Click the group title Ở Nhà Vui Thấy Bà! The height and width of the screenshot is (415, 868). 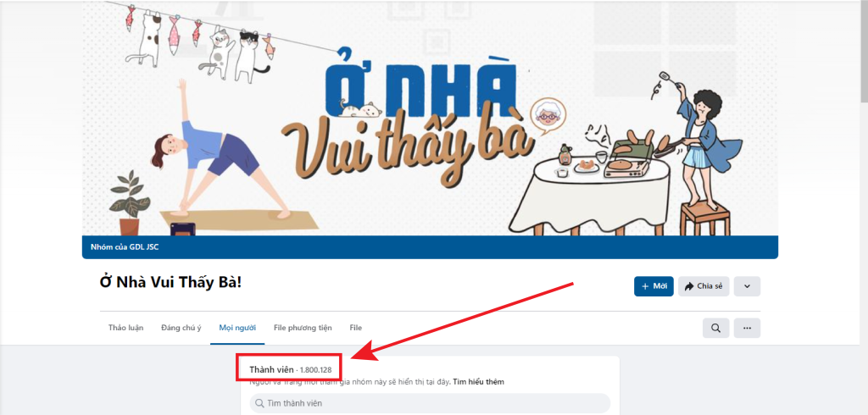[171, 281]
